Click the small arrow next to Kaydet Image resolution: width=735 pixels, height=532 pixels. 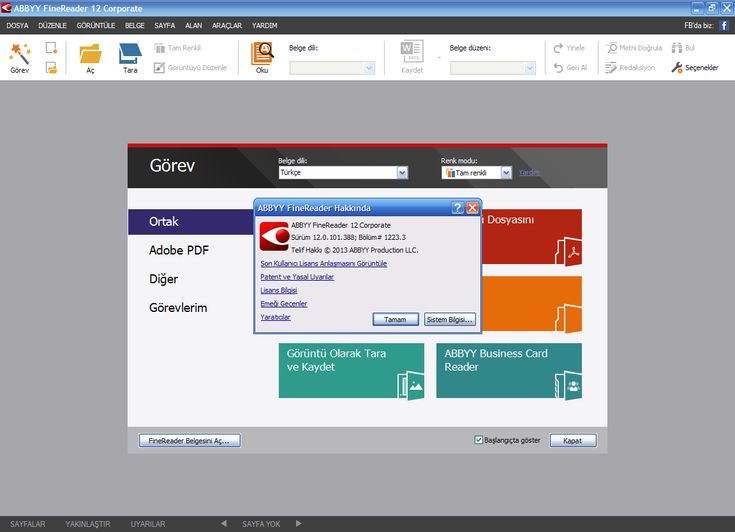pyautogui.click(x=439, y=58)
